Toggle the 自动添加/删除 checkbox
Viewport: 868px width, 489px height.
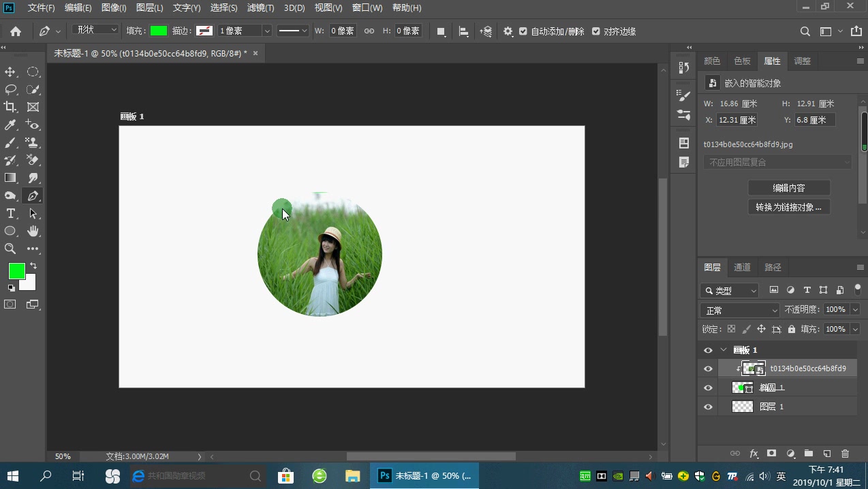pos(523,31)
